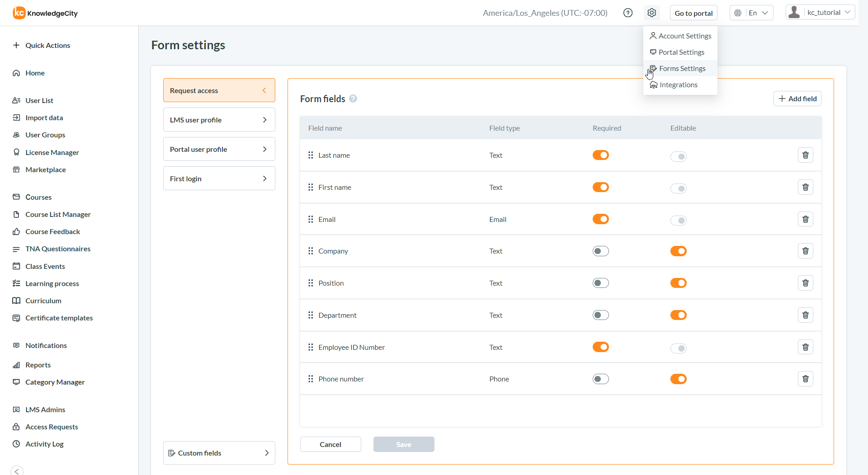
Task: Click the Form fields help tooltip icon
Action: click(353, 99)
